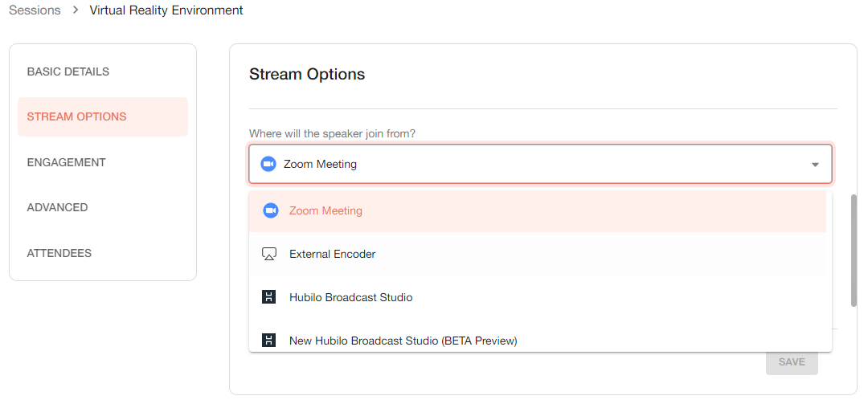Image resolution: width=868 pixels, height=404 pixels.
Task: Click the Zoom icon in the highlighted list option
Action: click(271, 210)
